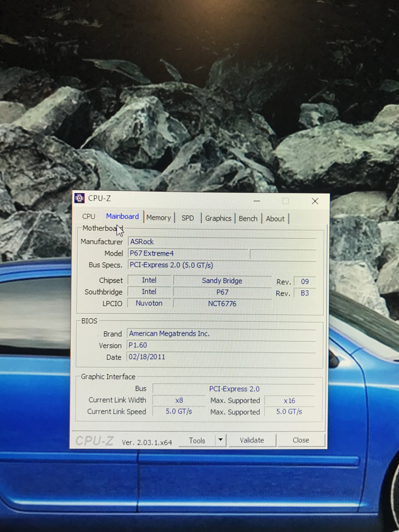Open the Graphics tab
The height and width of the screenshot is (532, 399).
[218, 218]
